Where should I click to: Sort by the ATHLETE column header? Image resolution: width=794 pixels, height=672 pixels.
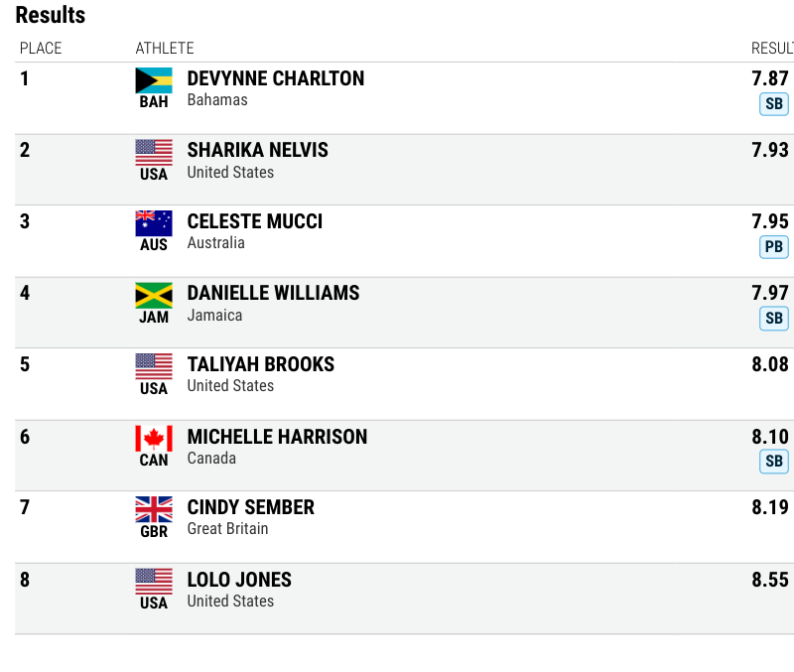(x=165, y=48)
